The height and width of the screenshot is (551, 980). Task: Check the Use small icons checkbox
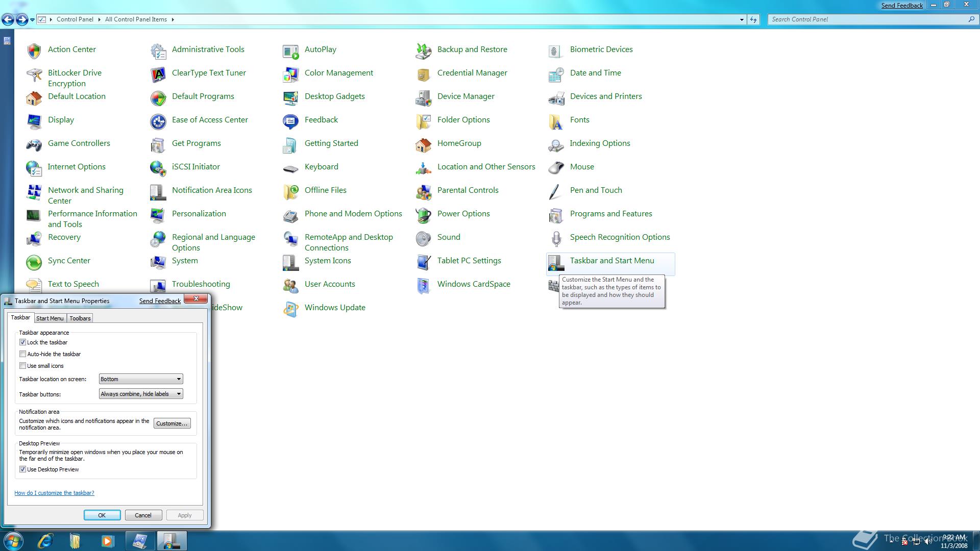22,366
